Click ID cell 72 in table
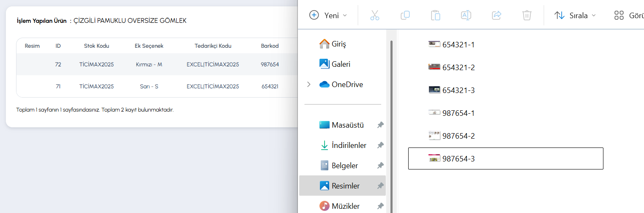 pyautogui.click(x=58, y=65)
